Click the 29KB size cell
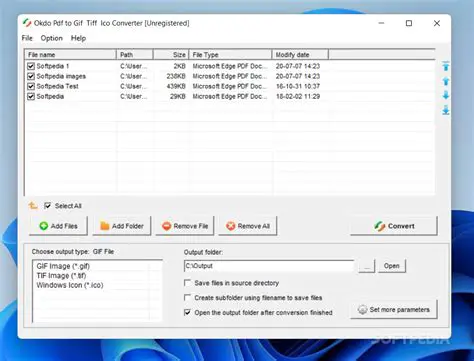The width and height of the screenshot is (474, 361). coord(178,96)
